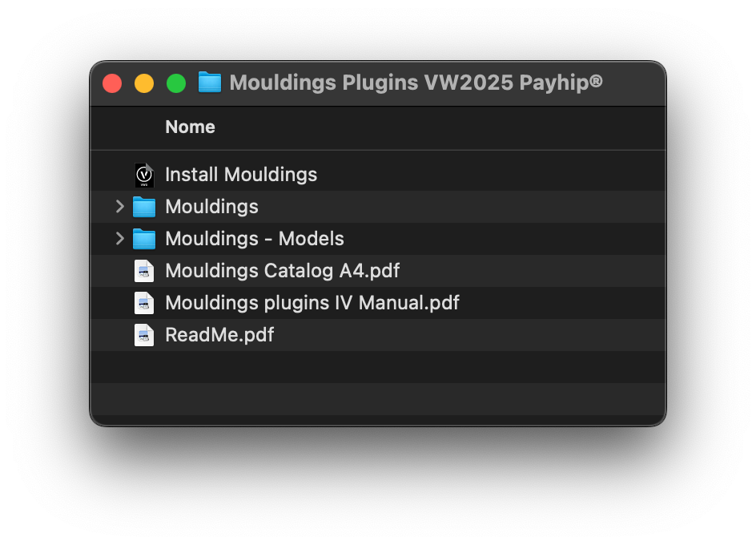Click the Mouldings Catalog A4 PDF icon
Image resolution: width=756 pixels, height=545 pixels.
click(x=144, y=270)
